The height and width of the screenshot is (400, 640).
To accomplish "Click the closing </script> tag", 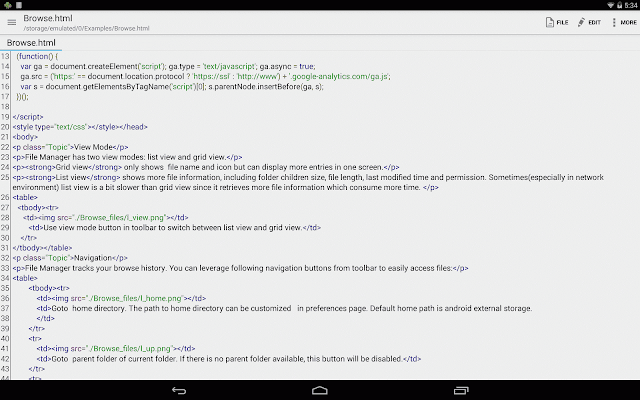I will coord(28,117).
